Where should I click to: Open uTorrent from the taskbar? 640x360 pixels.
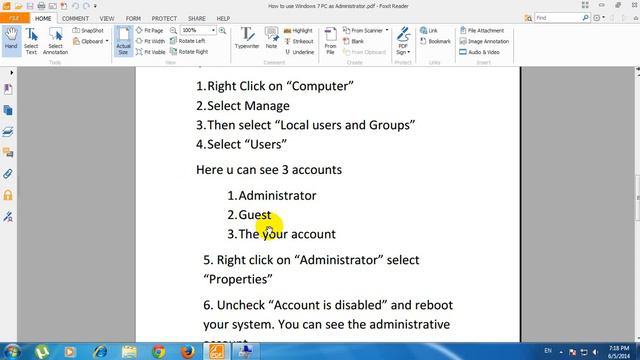(x=41, y=351)
